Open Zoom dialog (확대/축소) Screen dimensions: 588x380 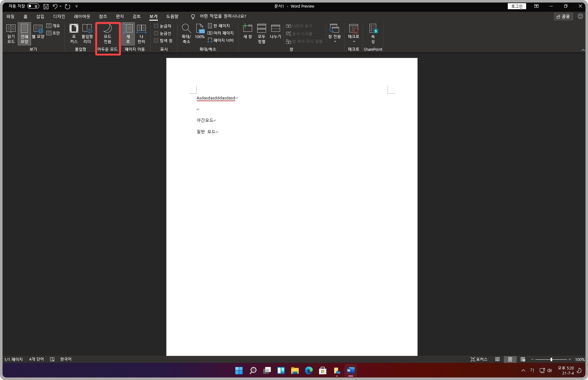pyautogui.click(x=186, y=33)
